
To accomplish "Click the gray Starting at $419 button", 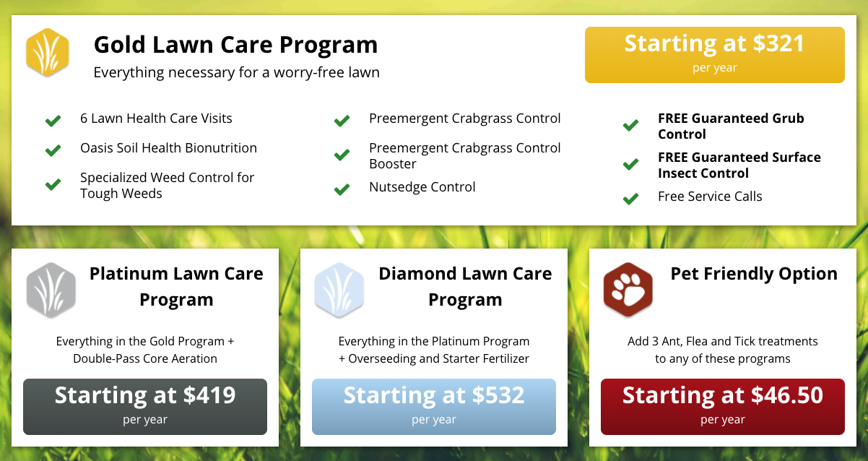I will point(145,407).
